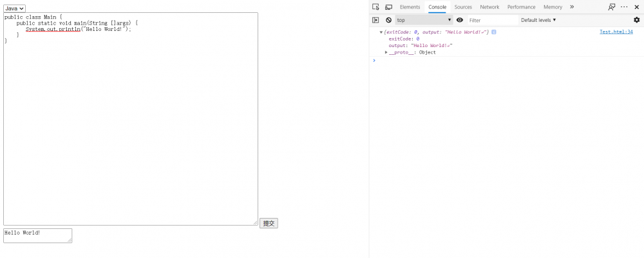Switch to the Console tab
This screenshot has width=644, height=258.
437,7
